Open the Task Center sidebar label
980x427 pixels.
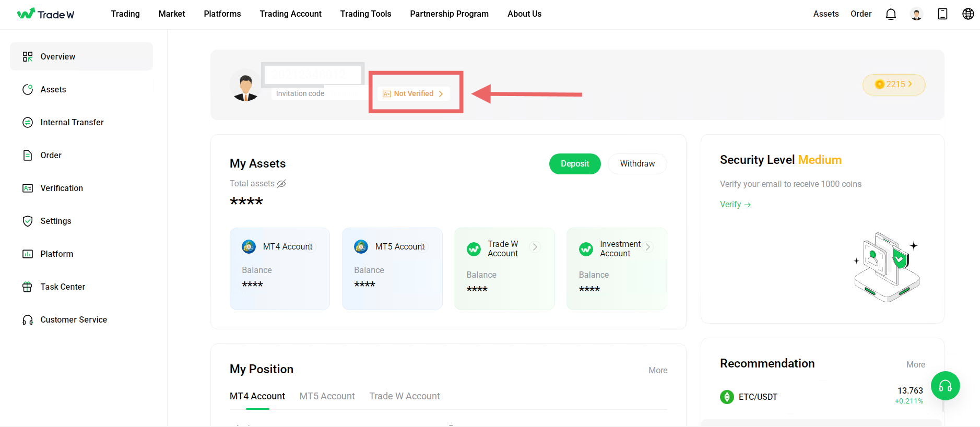click(63, 287)
